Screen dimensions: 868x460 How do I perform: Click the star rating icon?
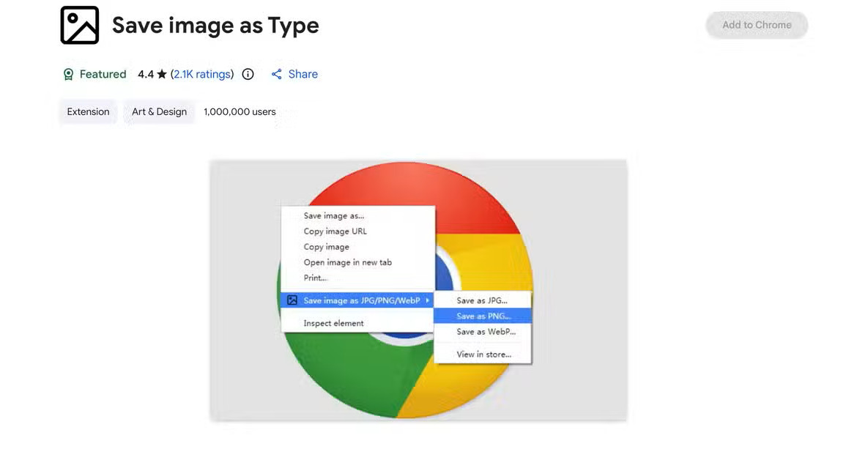162,74
